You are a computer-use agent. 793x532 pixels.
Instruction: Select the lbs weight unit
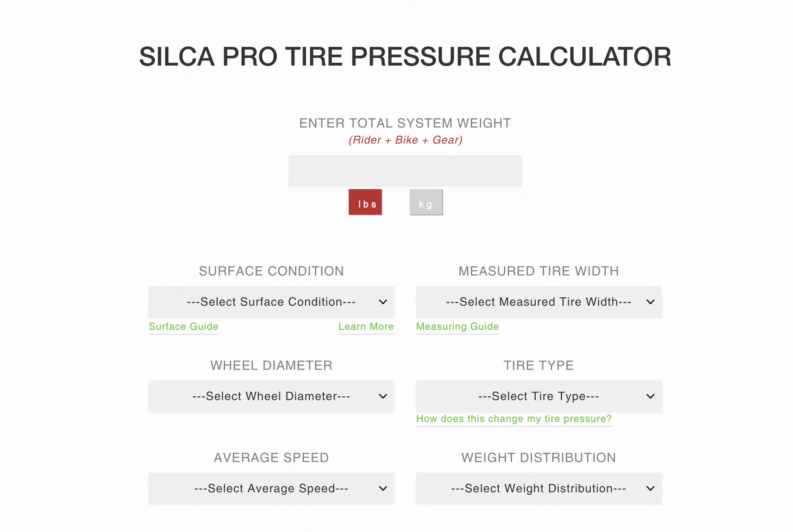pos(365,203)
